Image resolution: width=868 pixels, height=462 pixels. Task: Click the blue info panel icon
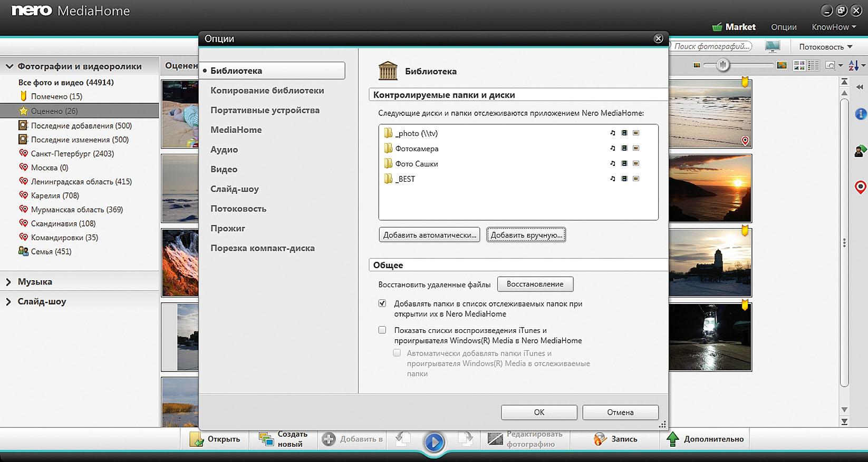tap(860, 114)
